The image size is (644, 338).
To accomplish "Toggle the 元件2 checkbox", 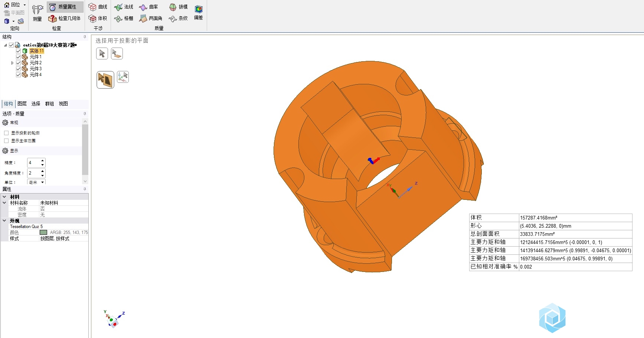I will coord(18,63).
